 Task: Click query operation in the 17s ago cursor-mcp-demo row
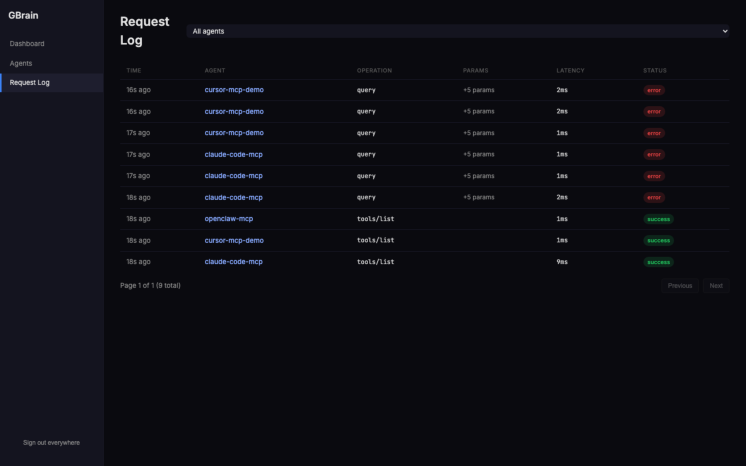point(366,133)
